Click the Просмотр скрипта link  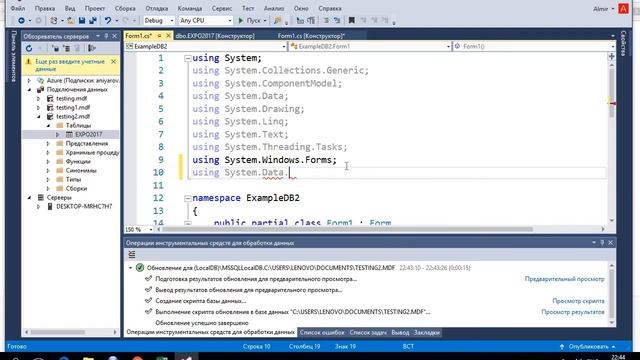pyautogui.click(x=578, y=301)
